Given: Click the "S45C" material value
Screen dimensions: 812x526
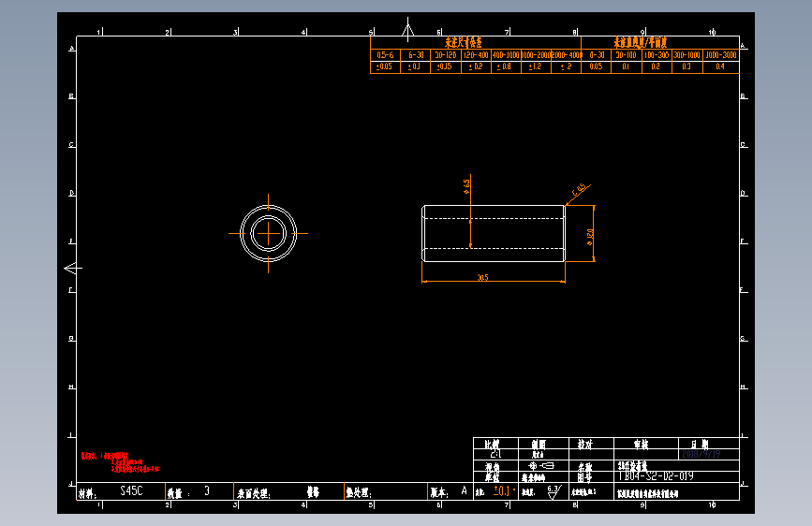Looking at the screenshot, I should click(x=131, y=490).
